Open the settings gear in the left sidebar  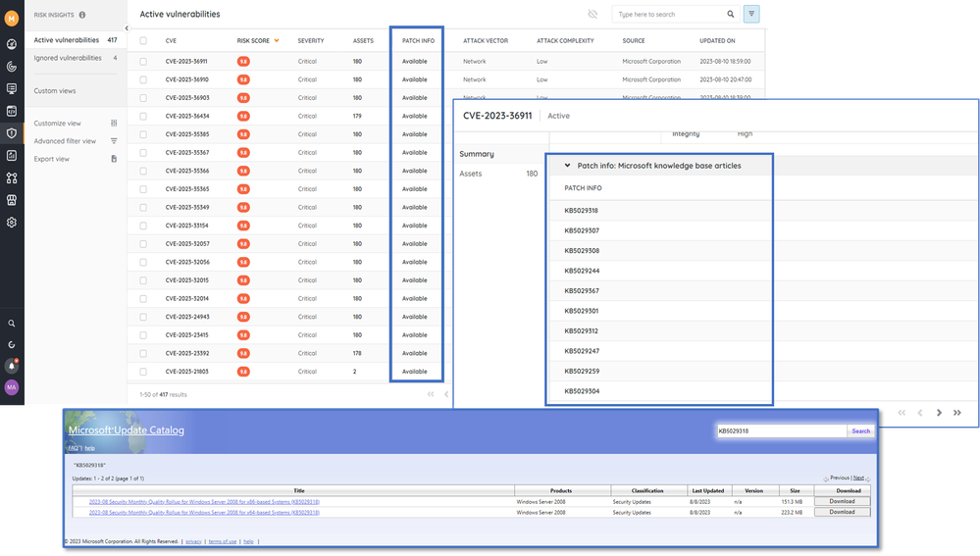[x=12, y=223]
